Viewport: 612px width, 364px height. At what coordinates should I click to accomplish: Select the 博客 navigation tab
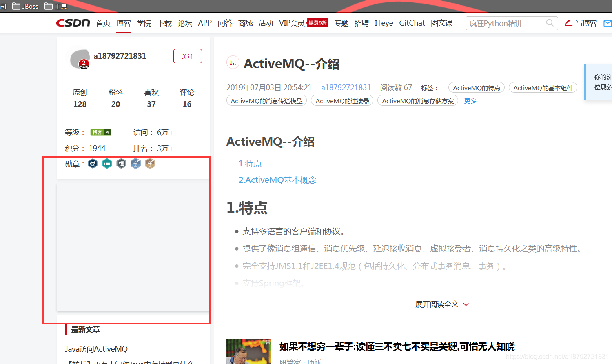coord(123,23)
